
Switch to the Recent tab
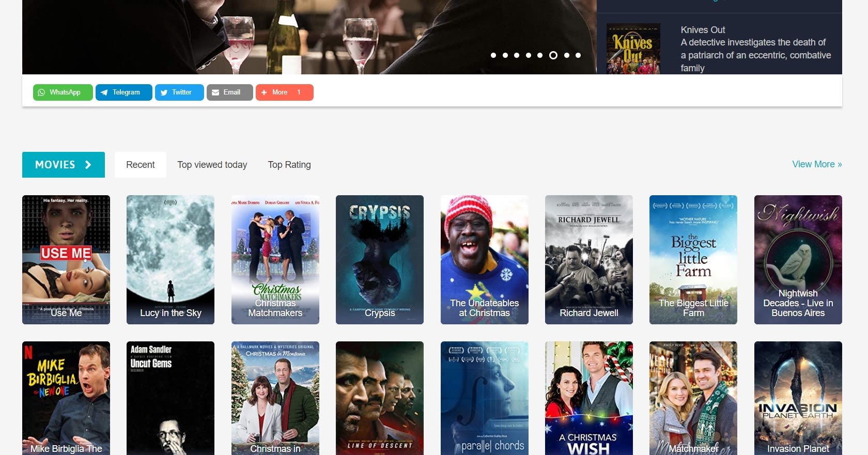click(141, 165)
